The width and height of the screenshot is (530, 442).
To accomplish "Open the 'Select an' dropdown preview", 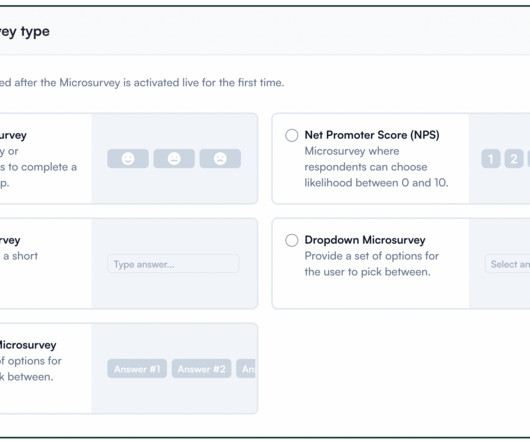I will click(507, 264).
